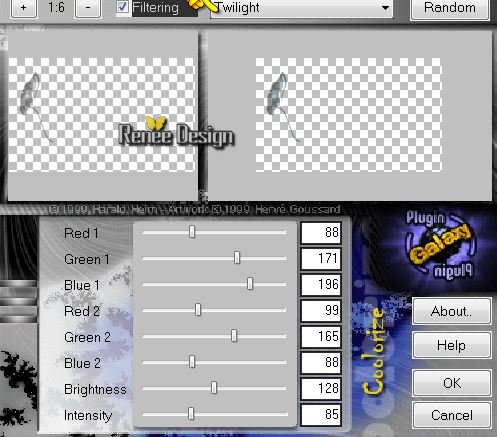Click the Green 2 value field showing 165
The image size is (497, 437).
pyautogui.click(x=321, y=337)
